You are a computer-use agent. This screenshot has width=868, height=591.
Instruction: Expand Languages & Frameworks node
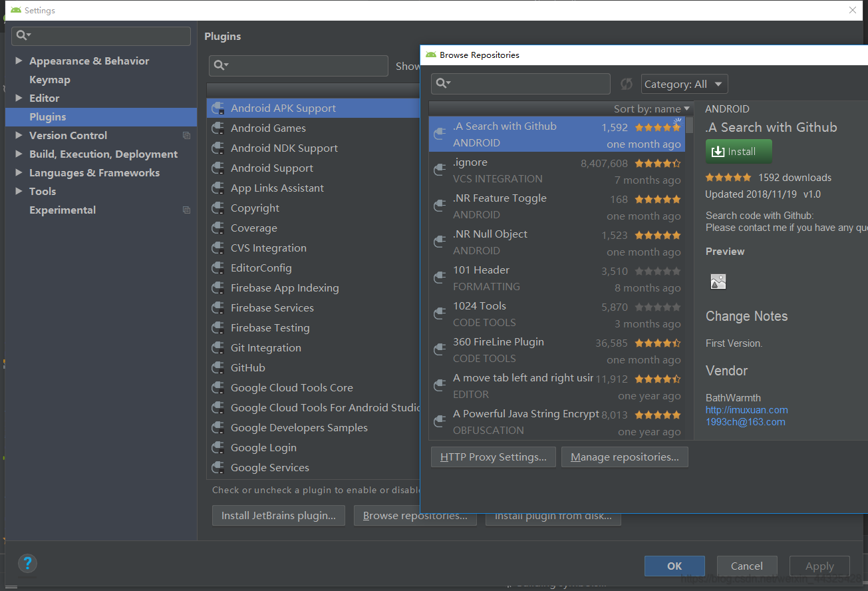pyautogui.click(x=19, y=172)
